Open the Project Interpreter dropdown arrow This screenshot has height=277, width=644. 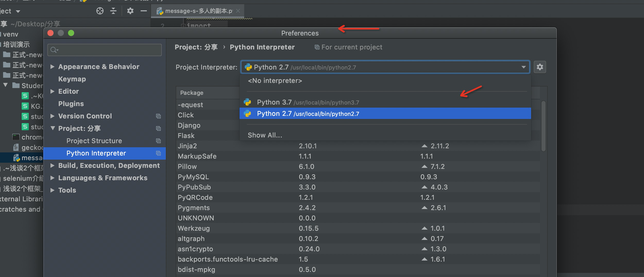[x=523, y=67]
